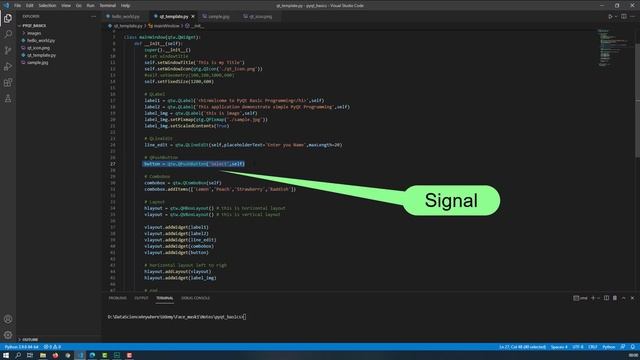Expand the images folder in Explorer
The height and width of the screenshot is (360, 640).
pos(34,33)
